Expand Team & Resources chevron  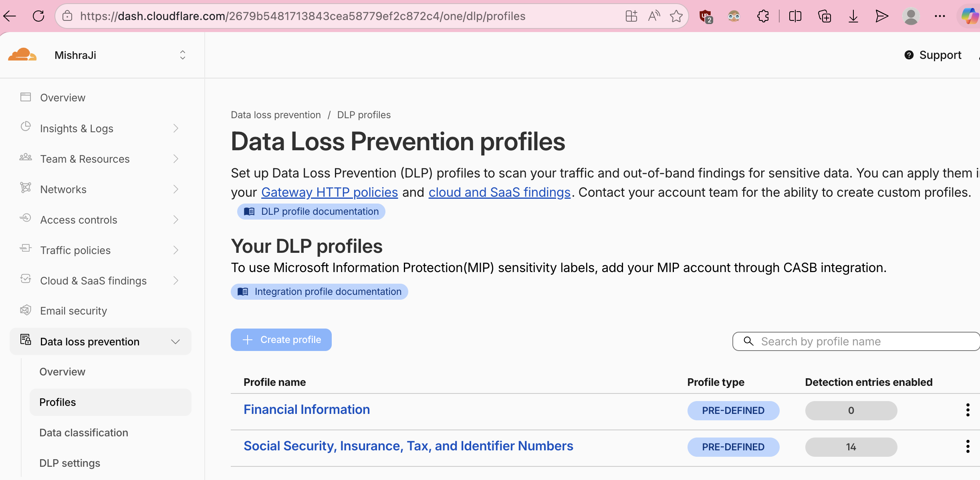175,159
